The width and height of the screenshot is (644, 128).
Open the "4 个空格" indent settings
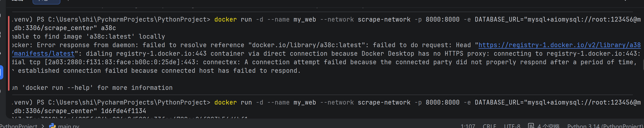click(548, 126)
